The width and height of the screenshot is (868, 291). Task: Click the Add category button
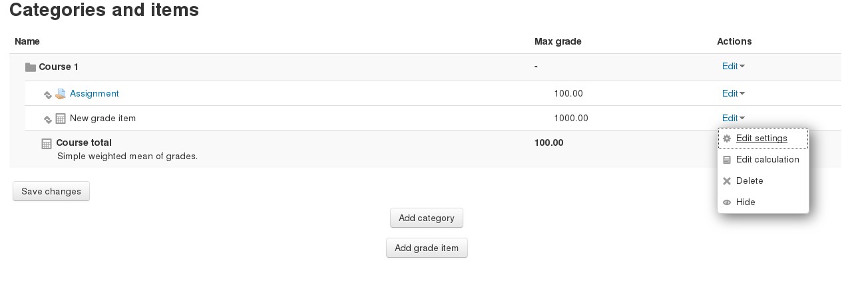pyautogui.click(x=427, y=218)
